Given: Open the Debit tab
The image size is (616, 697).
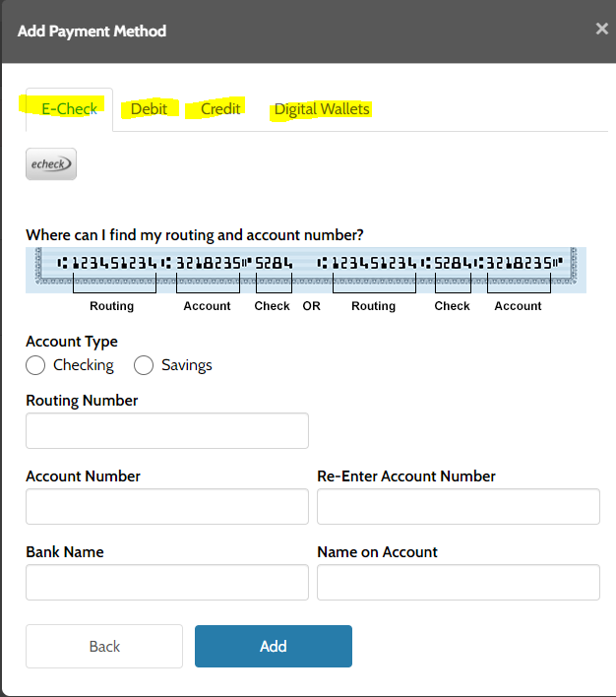Looking at the screenshot, I should tap(149, 108).
